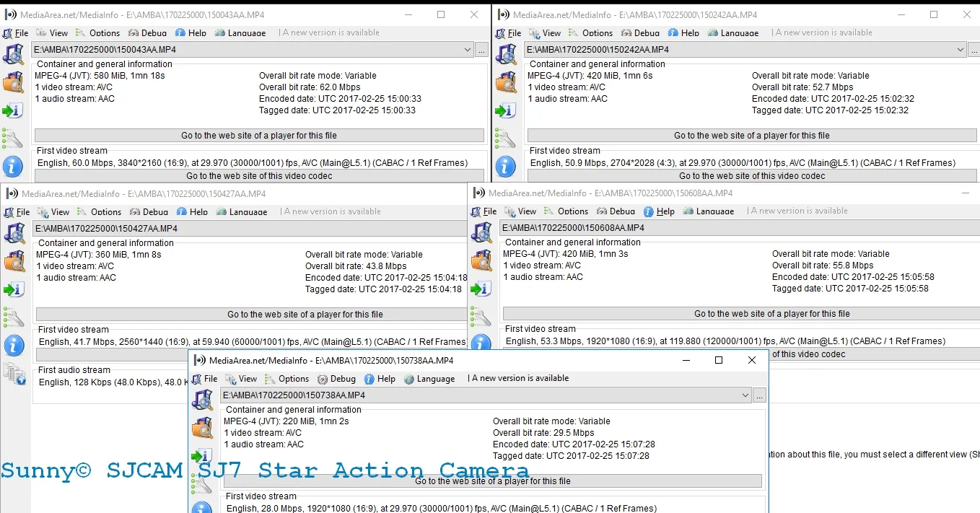Open preferences wrench icon in 150043AA.MP4 window
The image size is (980, 513).
pyautogui.click(x=13, y=139)
